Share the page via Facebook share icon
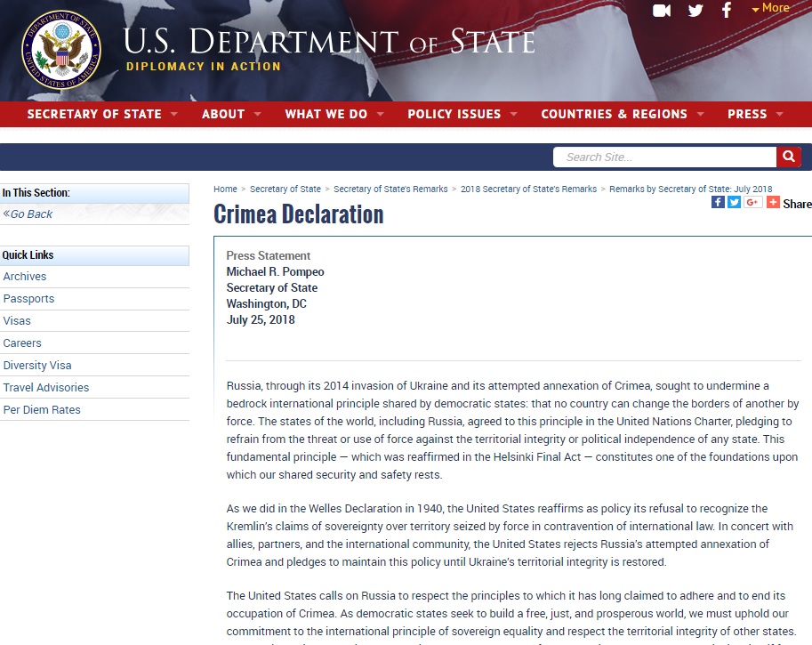Image resolution: width=812 pixels, height=645 pixels. [718, 202]
